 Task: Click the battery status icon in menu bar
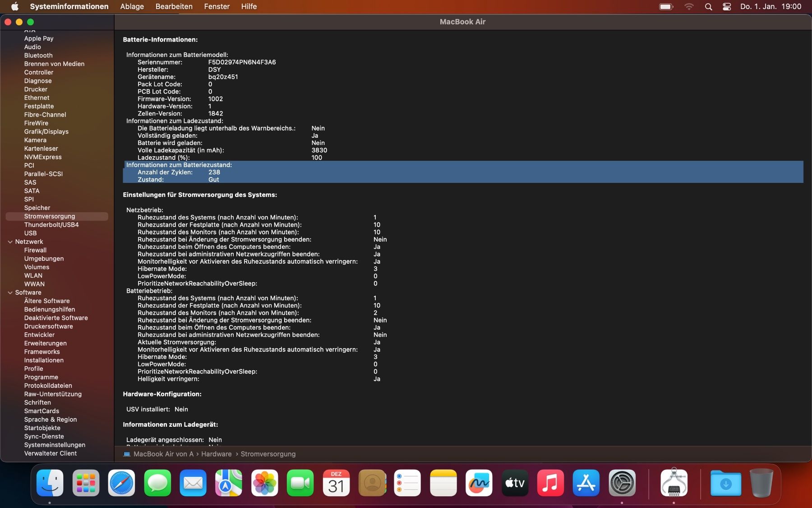[x=666, y=7]
